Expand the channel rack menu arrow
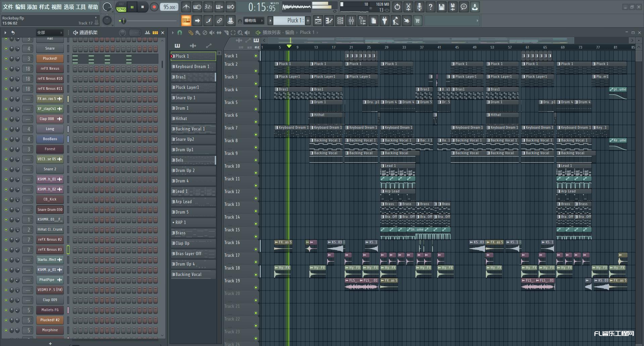The width and height of the screenshot is (644, 346). pyautogui.click(x=5, y=33)
